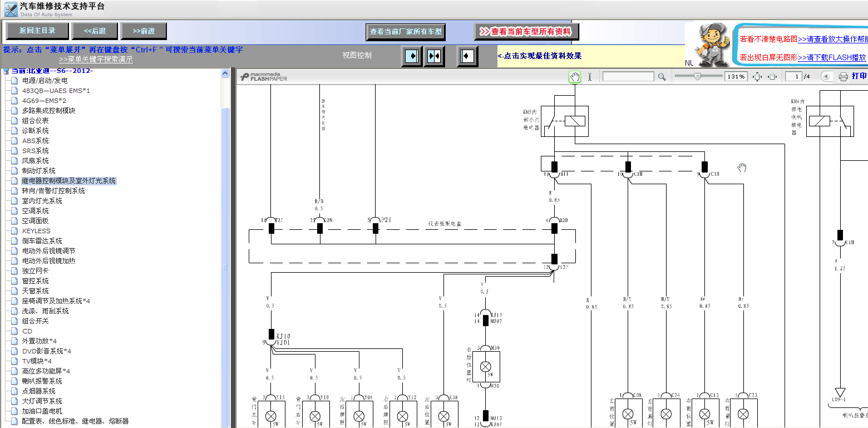Select the hand pan tool in FlashPaper
The width and height of the screenshot is (868, 428).
[x=575, y=77]
